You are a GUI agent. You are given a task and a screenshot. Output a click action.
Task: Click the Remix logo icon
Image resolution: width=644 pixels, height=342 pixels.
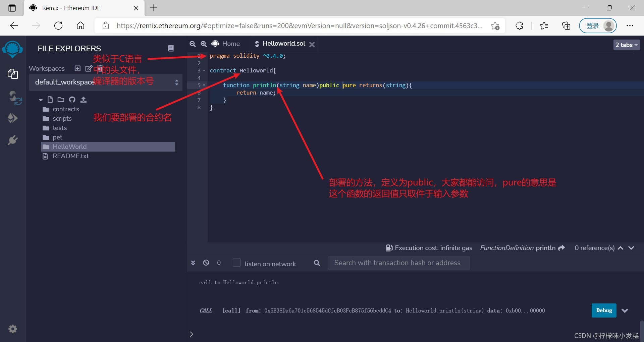12,49
